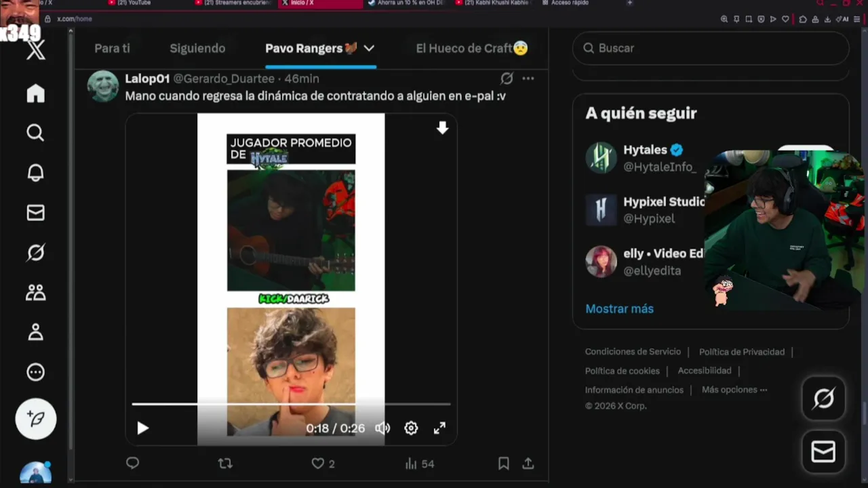Screen dimensions: 868x488
Task: Open Accesibilidad footer link
Action: pos(705,371)
